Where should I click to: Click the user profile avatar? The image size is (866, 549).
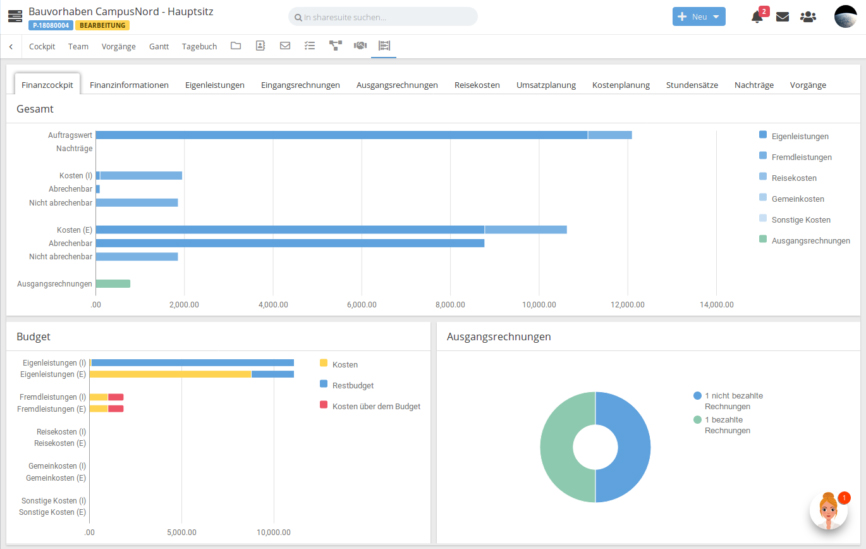pos(845,16)
